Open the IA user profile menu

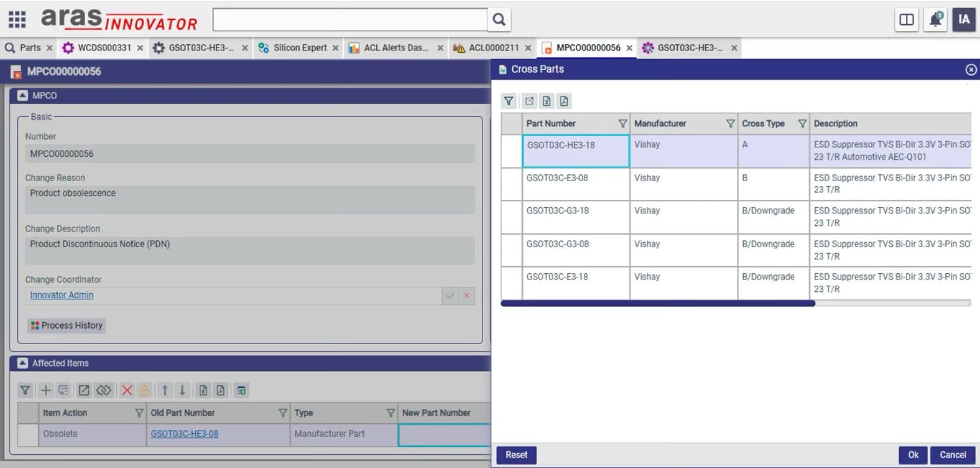click(x=964, y=19)
